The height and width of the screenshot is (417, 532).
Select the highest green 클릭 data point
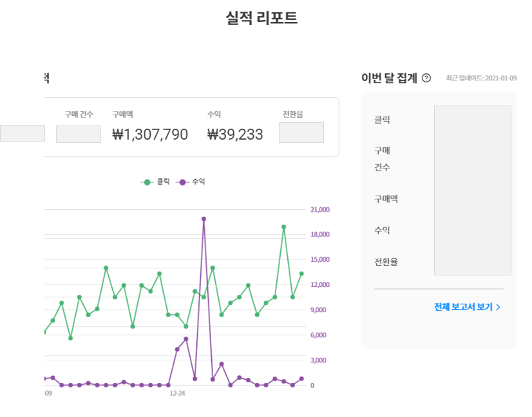(283, 227)
